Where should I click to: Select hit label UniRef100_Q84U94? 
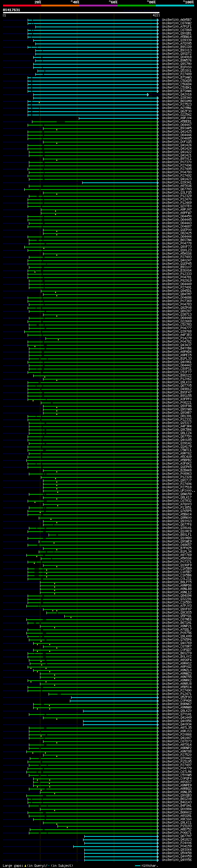[x=176, y=595]
